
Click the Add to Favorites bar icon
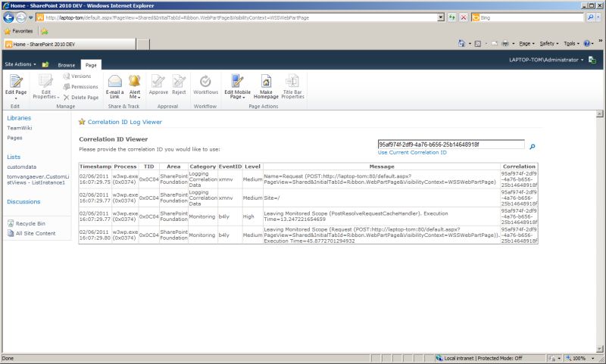point(45,31)
